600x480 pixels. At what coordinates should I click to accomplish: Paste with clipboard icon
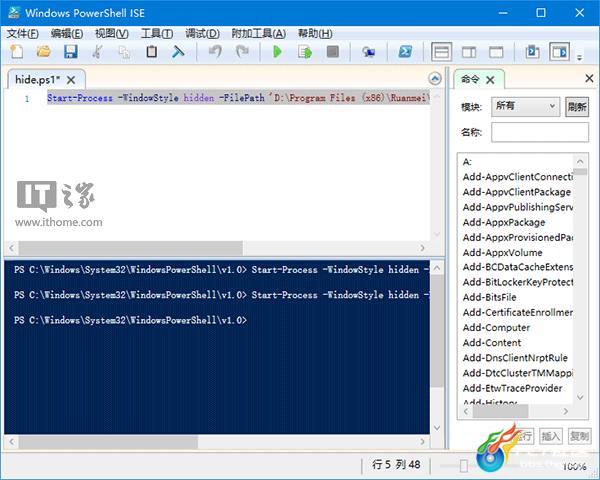(152, 52)
